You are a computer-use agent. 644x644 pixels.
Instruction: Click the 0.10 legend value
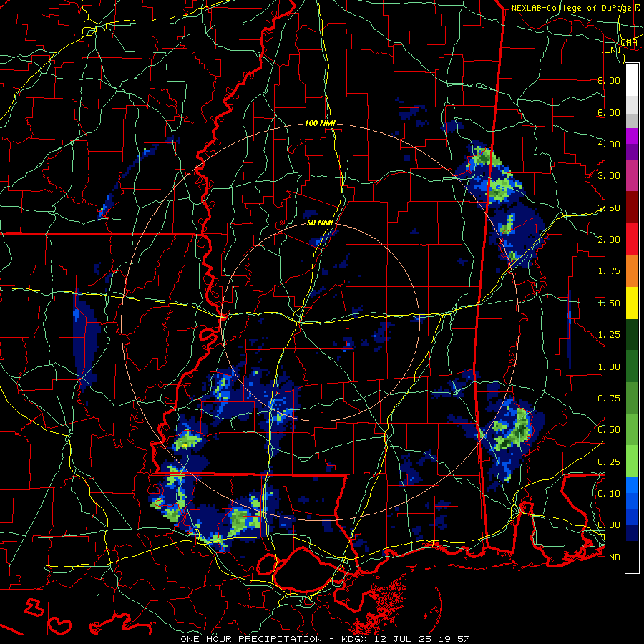[x=609, y=494]
